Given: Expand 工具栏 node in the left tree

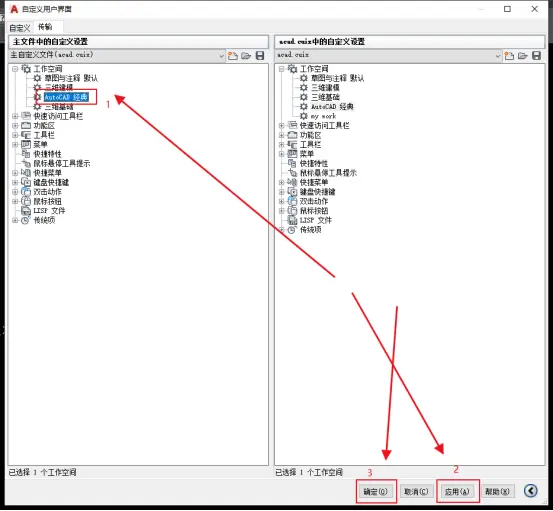Looking at the screenshot, I should coord(15,135).
